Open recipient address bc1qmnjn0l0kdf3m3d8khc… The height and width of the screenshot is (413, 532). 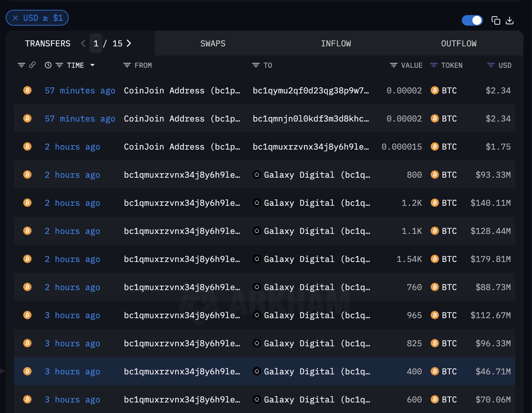311,119
